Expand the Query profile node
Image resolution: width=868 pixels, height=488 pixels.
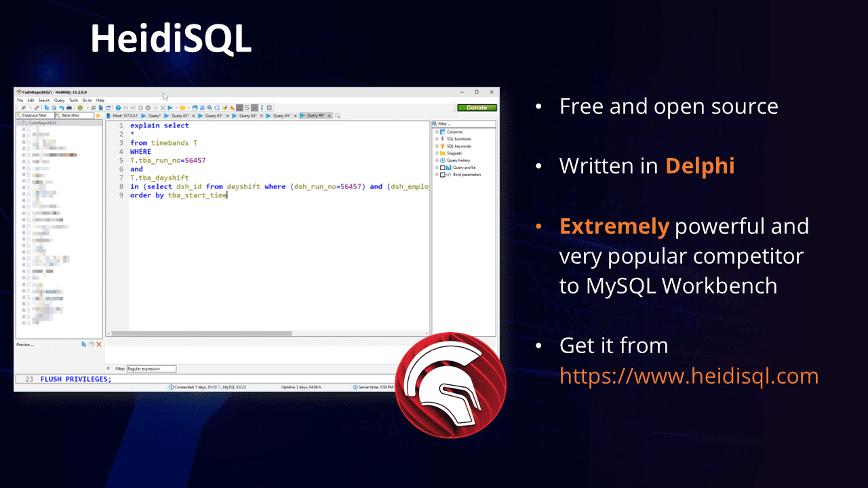[x=436, y=167]
